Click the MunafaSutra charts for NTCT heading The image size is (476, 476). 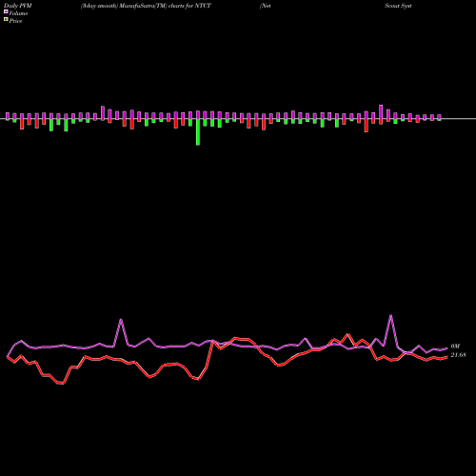pos(146,6)
